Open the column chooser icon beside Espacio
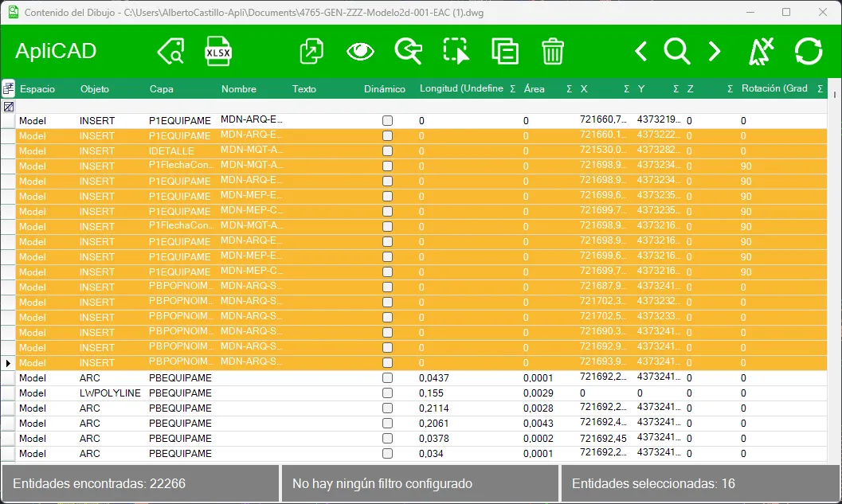Viewport: 842px width, 504px height. tap(8, 88)
